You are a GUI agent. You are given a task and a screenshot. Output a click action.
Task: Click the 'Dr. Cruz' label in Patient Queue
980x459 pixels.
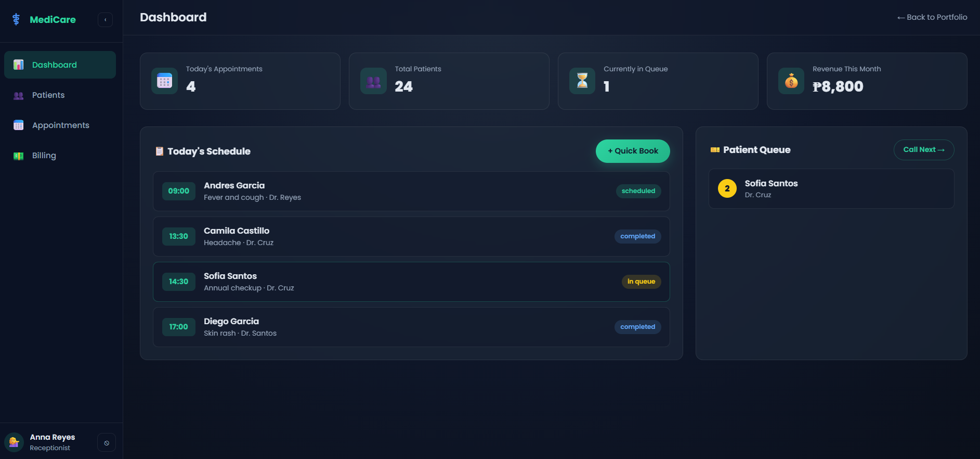pyautogui.click(x=758, y=195)
